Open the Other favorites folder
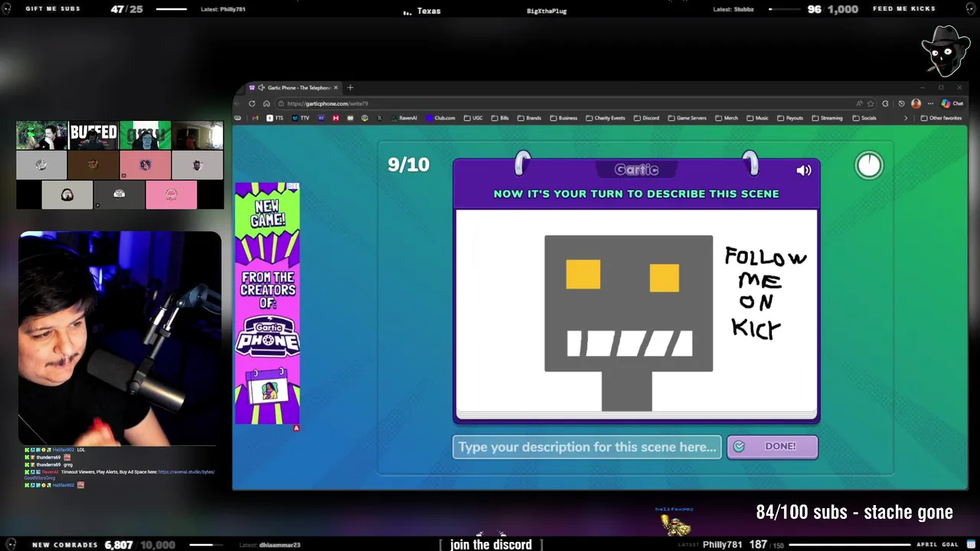The width and height of the screenshot is (980, 551). (941, 118)
